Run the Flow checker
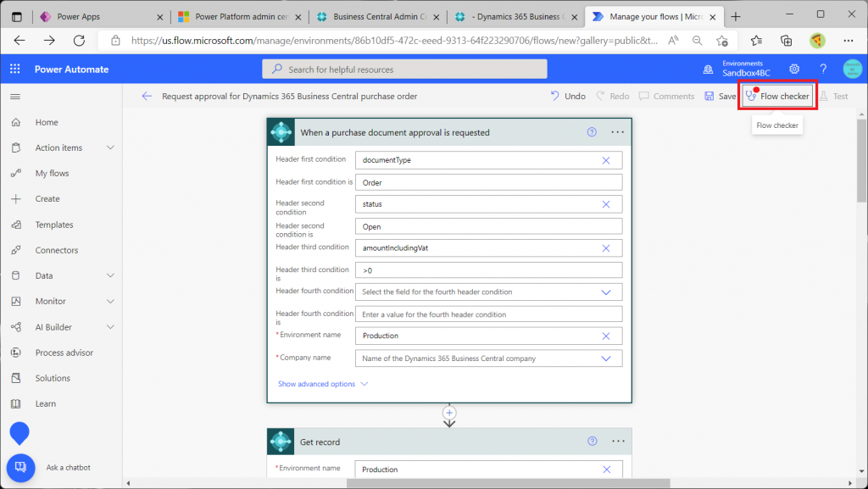Viewport: 868px width, 489px height. [778, 97]
